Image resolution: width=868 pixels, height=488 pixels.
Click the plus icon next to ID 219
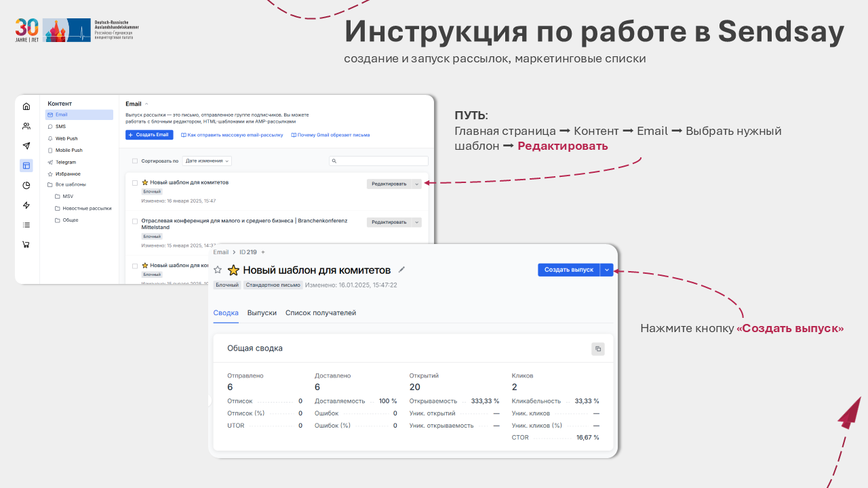[x=263, y=252]
